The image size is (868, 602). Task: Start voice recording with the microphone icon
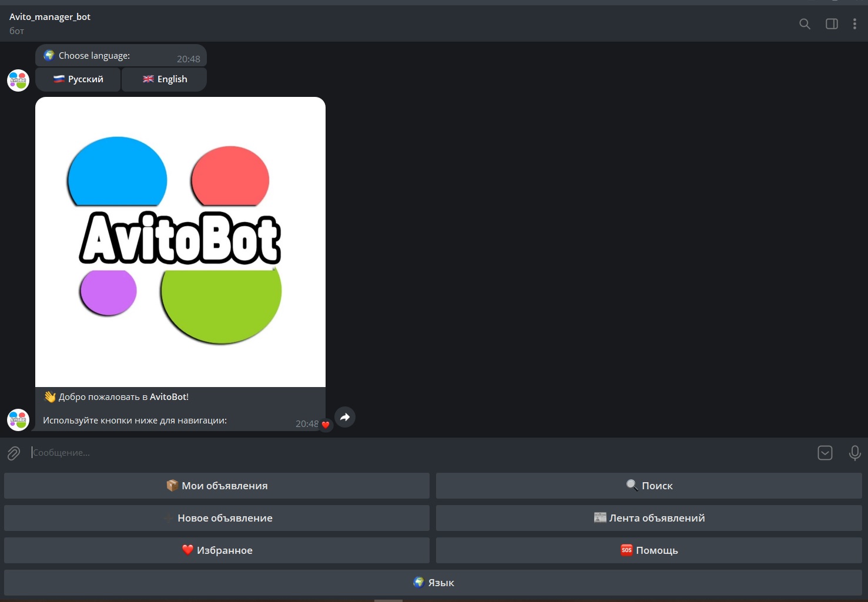pos(855,453)
